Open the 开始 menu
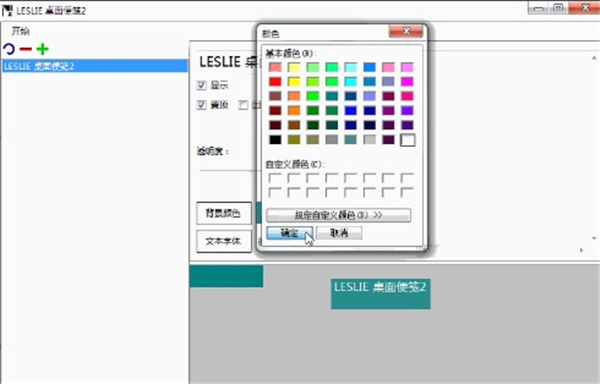The image size is (600, 384). [x=20, y=31]
